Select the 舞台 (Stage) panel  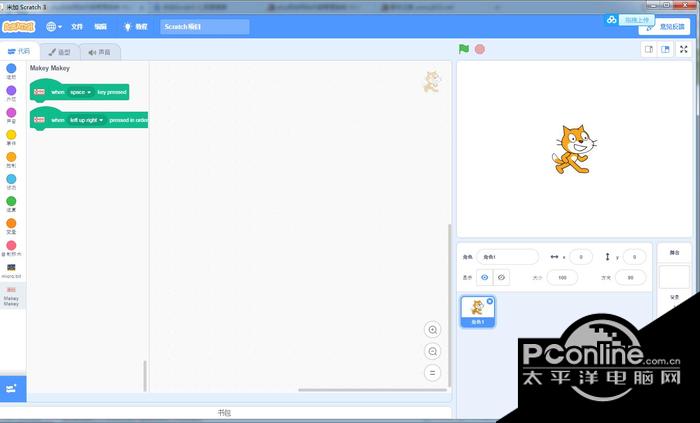point(674,253)
